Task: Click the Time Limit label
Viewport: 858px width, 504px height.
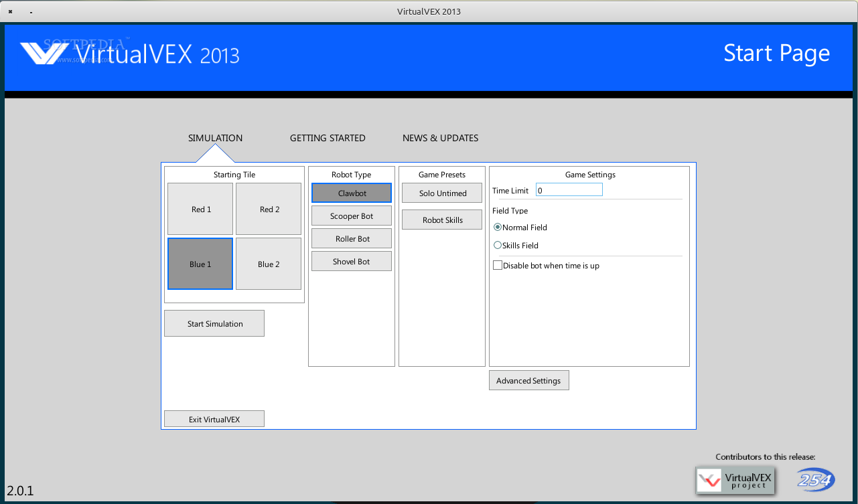Action: tap(510, 191)
